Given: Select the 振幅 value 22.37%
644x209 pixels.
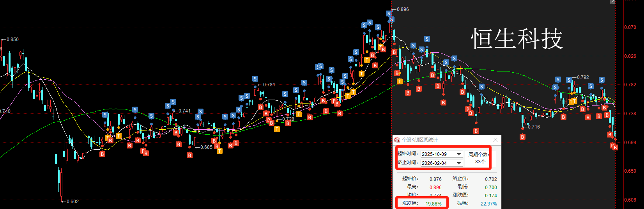Looking at the screenshot, I should pyautogui.click(x=489, y=204).
